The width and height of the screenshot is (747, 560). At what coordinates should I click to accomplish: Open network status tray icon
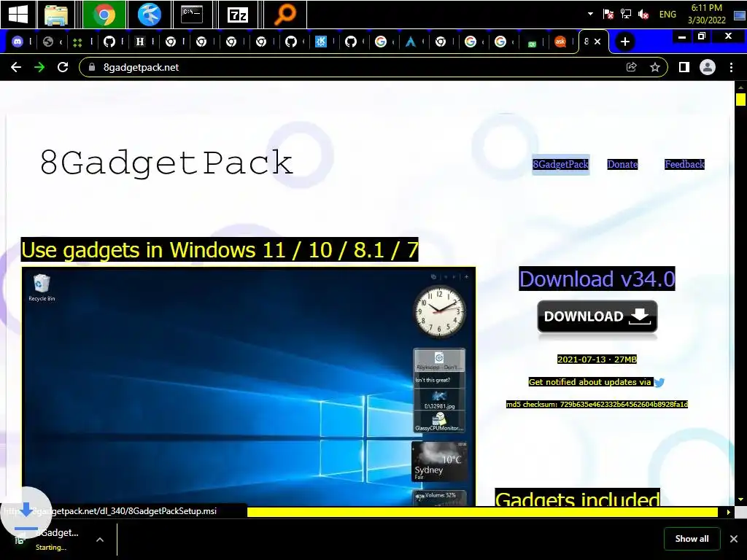(625, 15)
